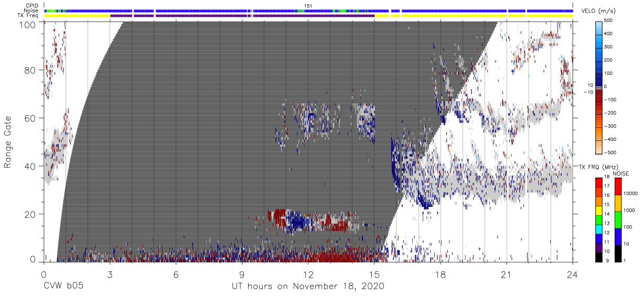
Task: Click the 20 tick on Range Gate axis
Action: tap(30, 214)
